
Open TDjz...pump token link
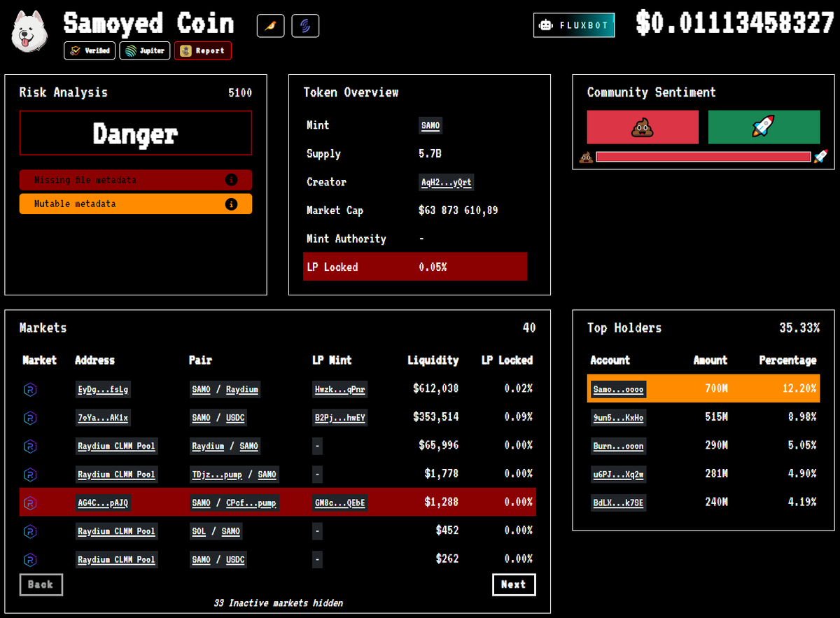(217, 475)
